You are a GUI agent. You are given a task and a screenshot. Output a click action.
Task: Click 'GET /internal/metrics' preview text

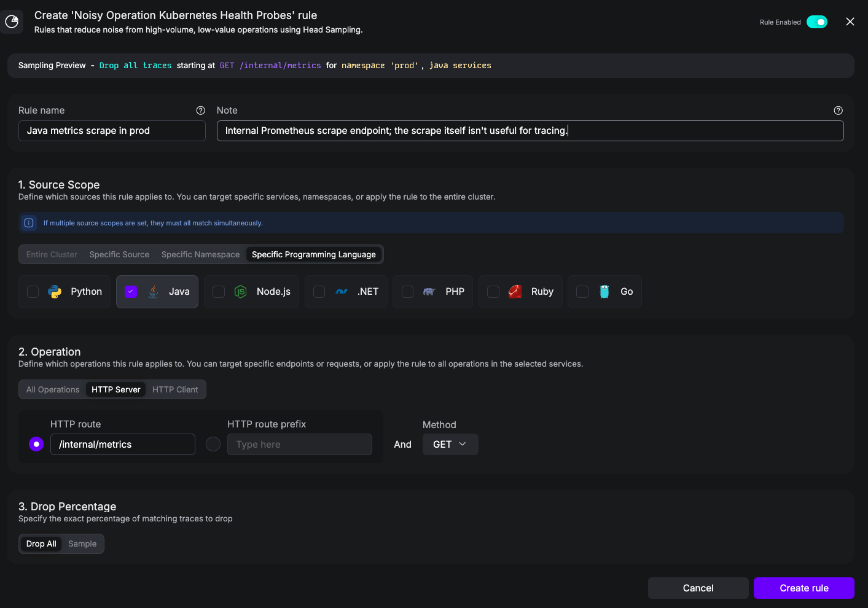pyautogui.click(x=270, y=66)
